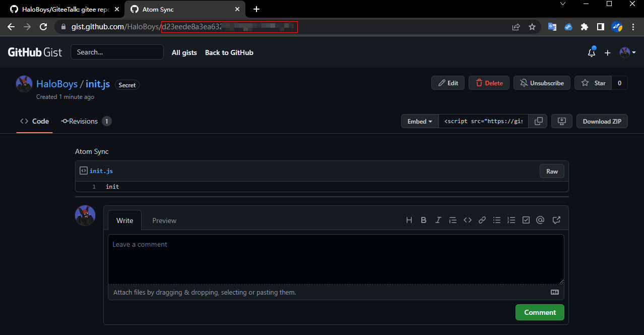Go back with the browser back arrow
The height and width of the screenshot is (335, 644).
[11, 27]
